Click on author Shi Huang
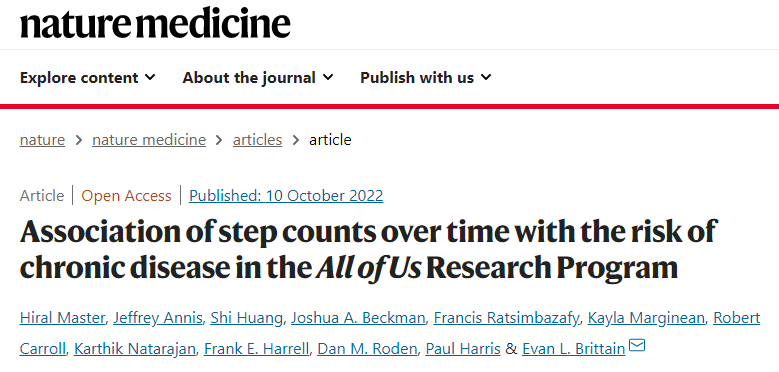Viewport: 779px width, 372px height. click(246, 318)
